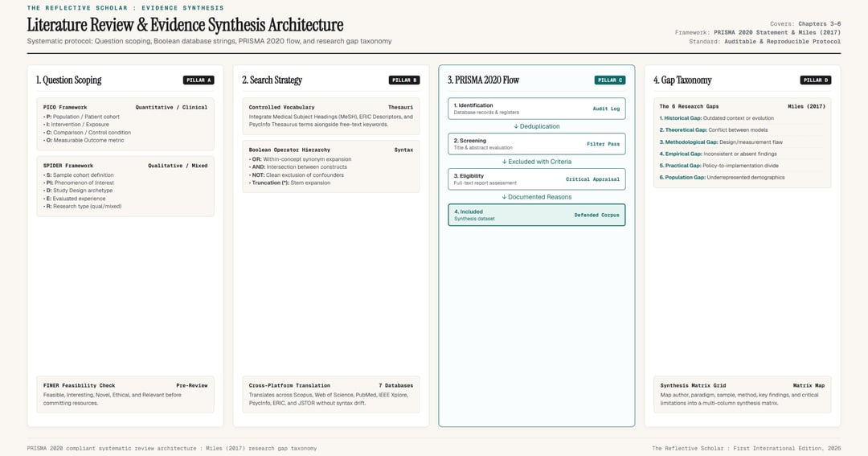Select 'AND: Intersection between constructs' line
Screen dimensions: 868x456
coord(298,166)
